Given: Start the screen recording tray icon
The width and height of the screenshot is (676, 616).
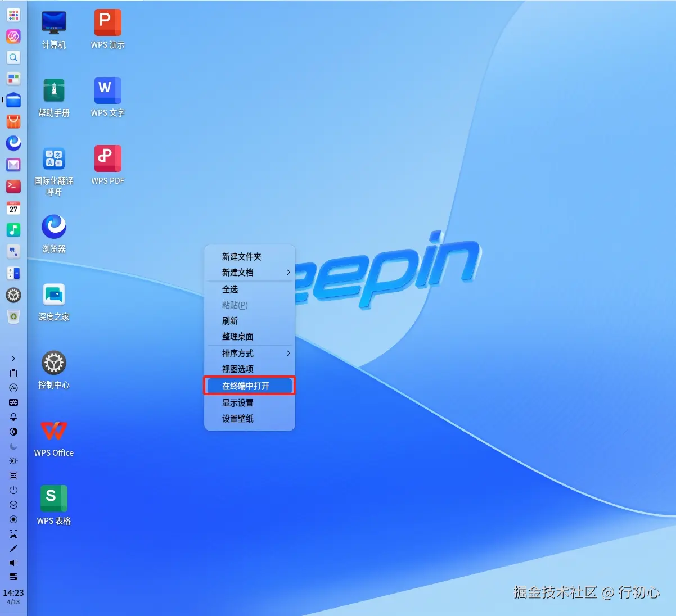Looking at the screenshot, I should 13,519.
